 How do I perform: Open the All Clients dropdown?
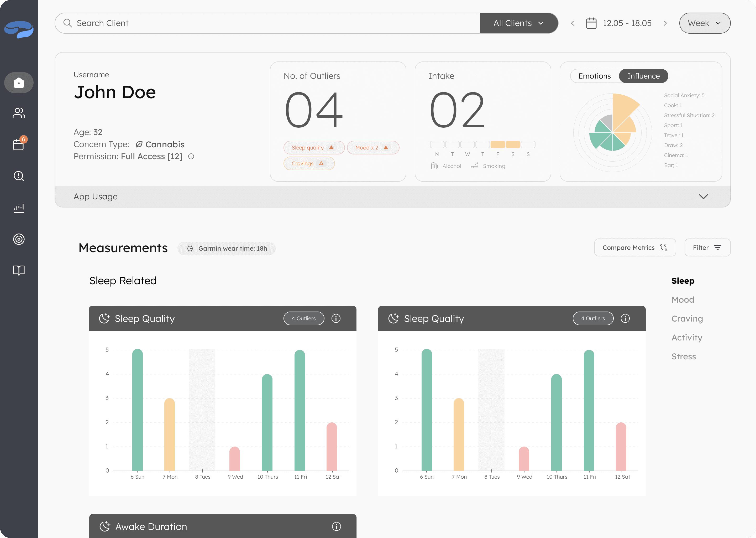(x=518, y=23)
